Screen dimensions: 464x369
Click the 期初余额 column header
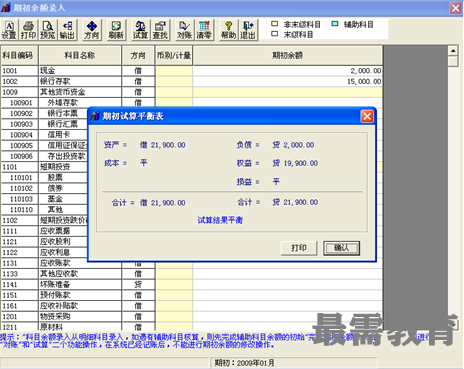coord(287,55)
